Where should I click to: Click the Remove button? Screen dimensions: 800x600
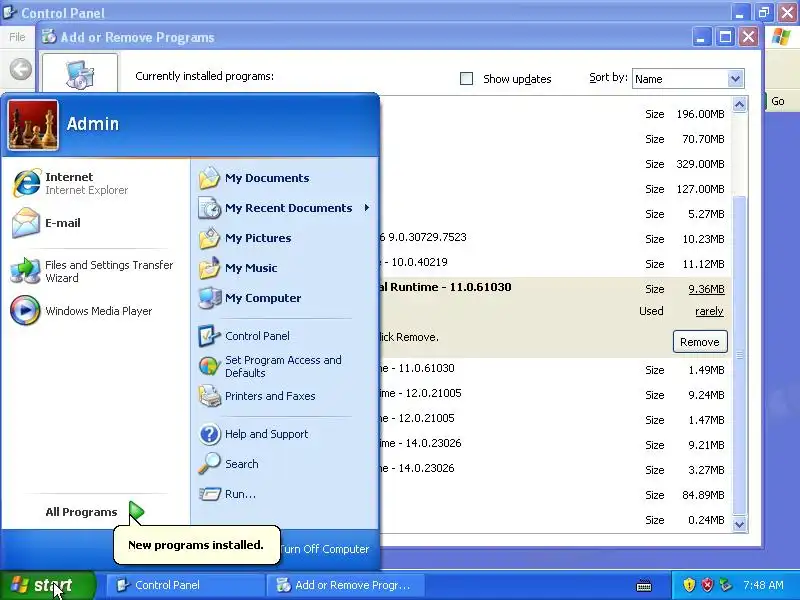point(699,342)
